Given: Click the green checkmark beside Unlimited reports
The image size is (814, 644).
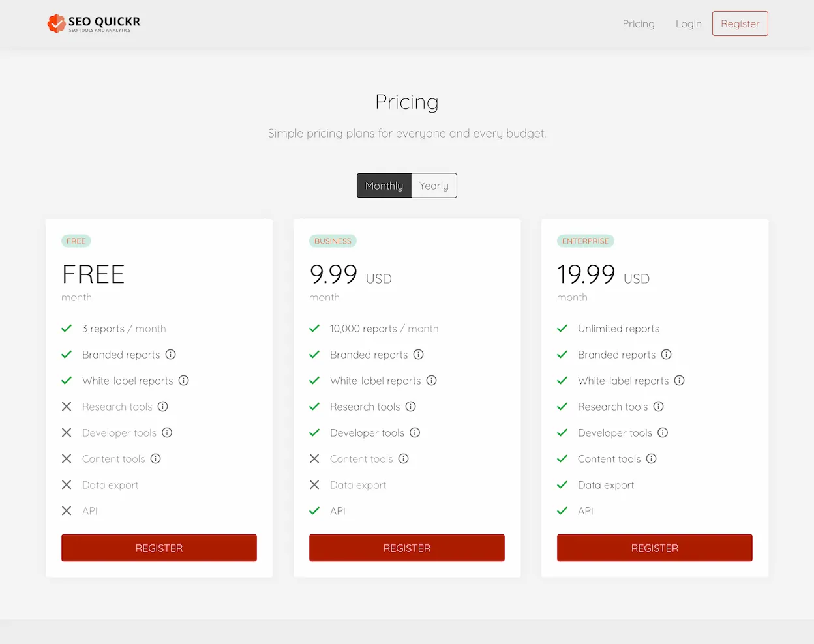Looking at the screenshot, I should pyautogui.click(x=562, y=328).
